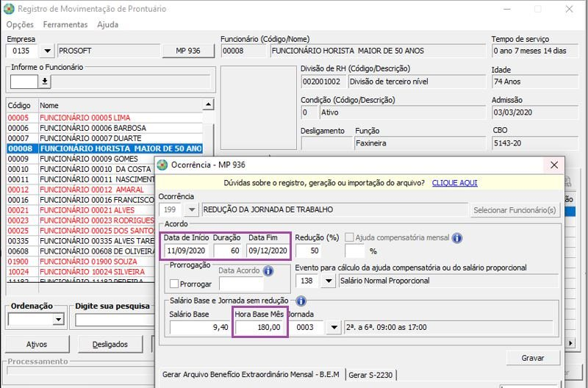588x388 pixels.
Task: Open the Ferramentas menu
Action: 65,24
